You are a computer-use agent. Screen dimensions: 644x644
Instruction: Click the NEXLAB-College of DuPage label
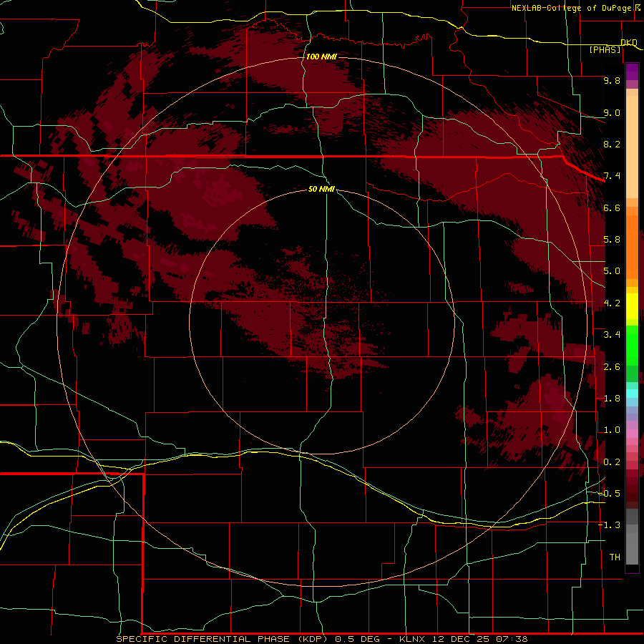tap(571, 8)
